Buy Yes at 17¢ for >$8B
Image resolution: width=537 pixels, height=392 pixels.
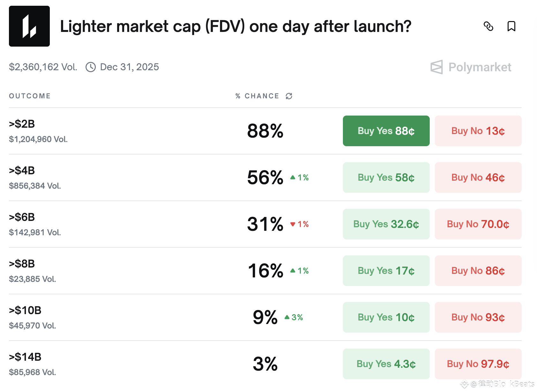click(x=386, y=271)
